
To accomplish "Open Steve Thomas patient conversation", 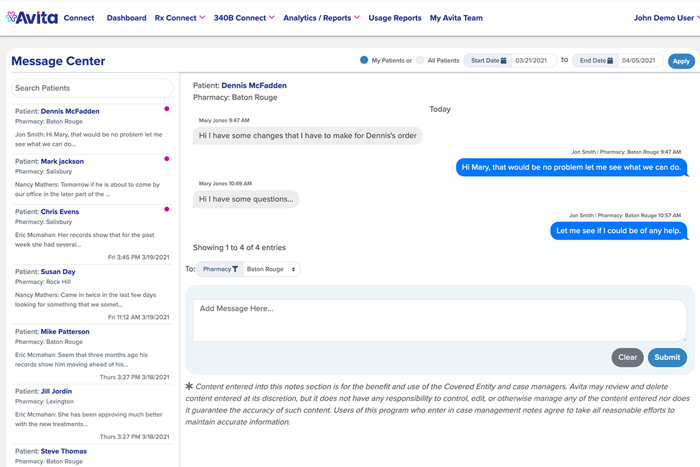I will [92, 456].
